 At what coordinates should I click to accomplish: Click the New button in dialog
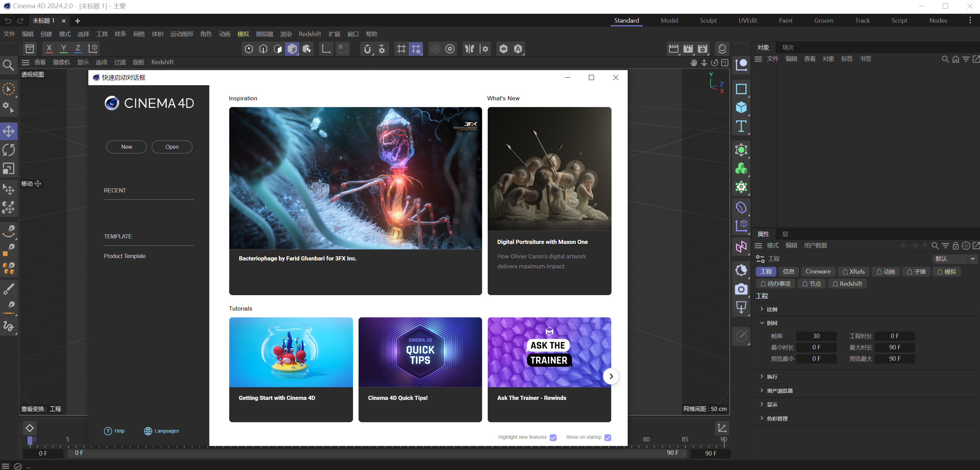(x=127, y=147)
